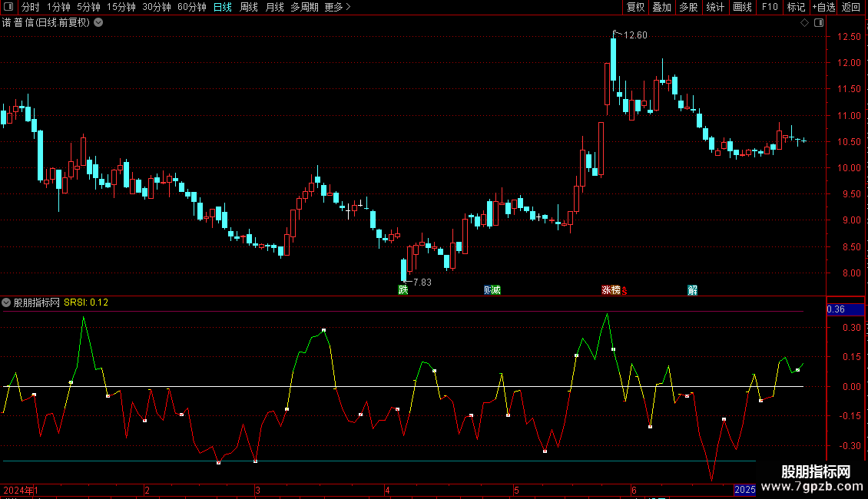Open the 多周期 multi-period view

[x=304, y=7]
